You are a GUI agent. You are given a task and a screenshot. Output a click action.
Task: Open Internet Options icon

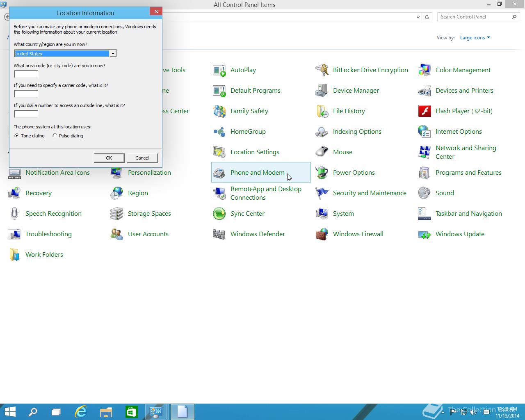click(x=425, y=132)
